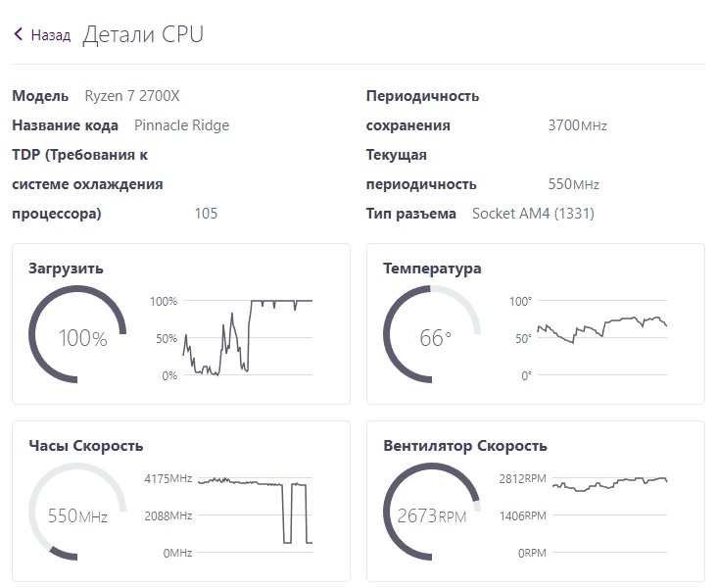
Task: Click the Socket AM4 (1331) value
Action: pyautogui.click(x=533, y=214)
